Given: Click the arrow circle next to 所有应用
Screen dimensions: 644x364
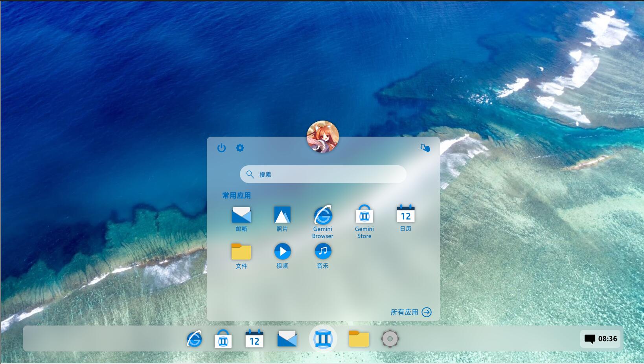Looking at the screenshot, I should click(427, 312).
